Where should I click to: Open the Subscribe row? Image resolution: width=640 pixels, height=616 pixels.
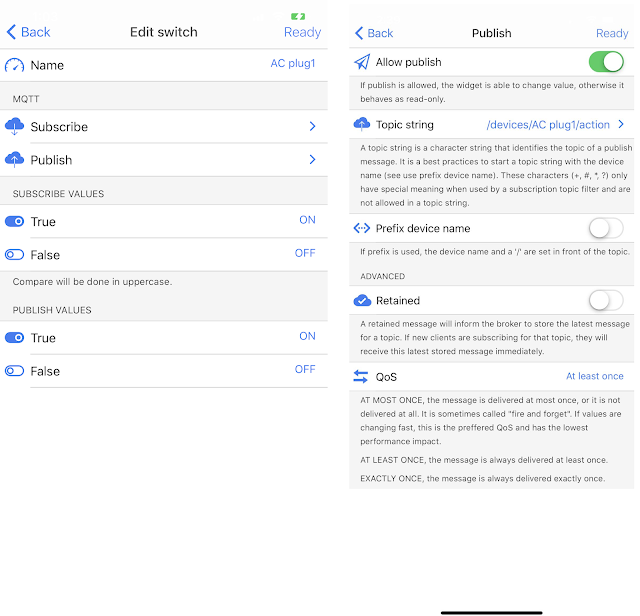164,127
